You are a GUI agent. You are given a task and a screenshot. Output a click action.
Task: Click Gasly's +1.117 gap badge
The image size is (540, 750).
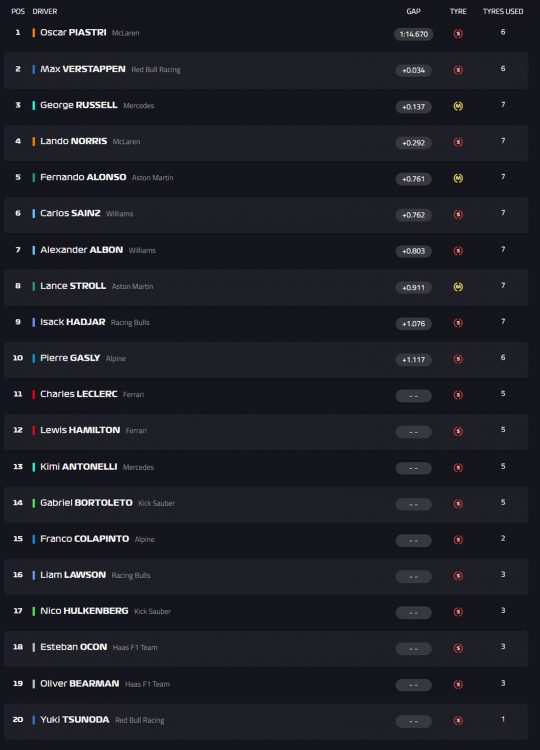[414, 360]
